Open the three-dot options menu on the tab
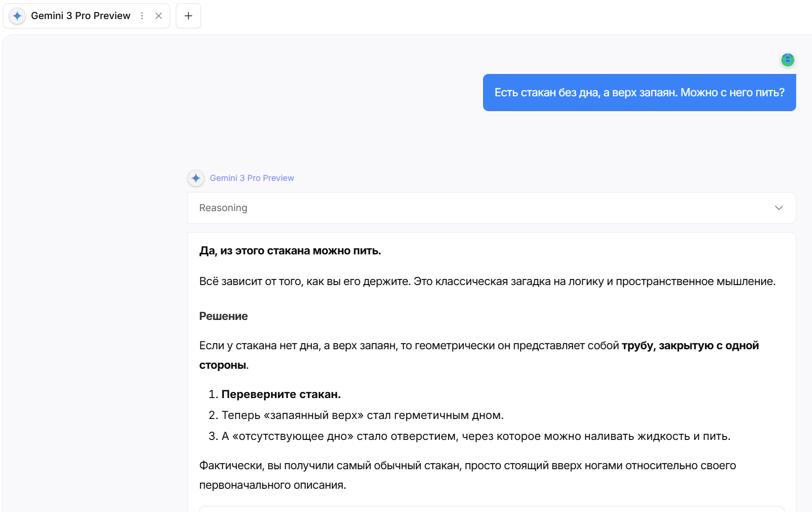This screenshot has height=512, width=812. (142, 16)
